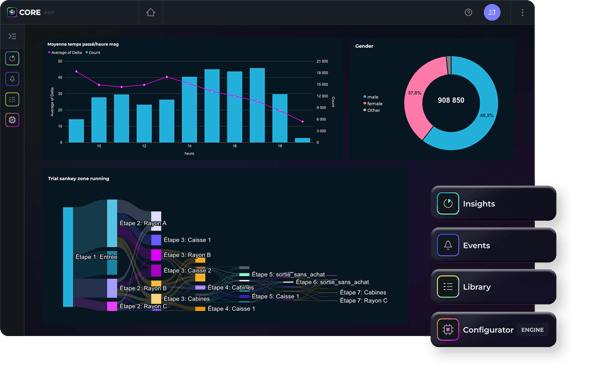The image size is (600, 371).
Task: Toggle the female series in Gender legend
Action: (x=373, y=104)
